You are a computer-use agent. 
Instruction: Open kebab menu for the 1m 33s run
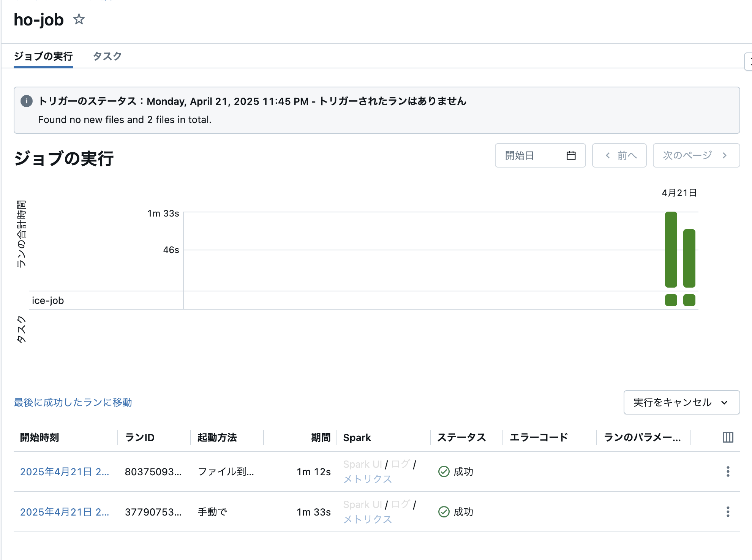728,512
